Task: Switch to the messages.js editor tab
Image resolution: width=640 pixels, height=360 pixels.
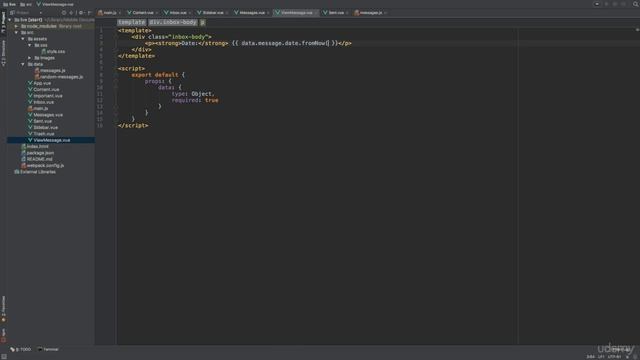Action: (x=371, y=13)
